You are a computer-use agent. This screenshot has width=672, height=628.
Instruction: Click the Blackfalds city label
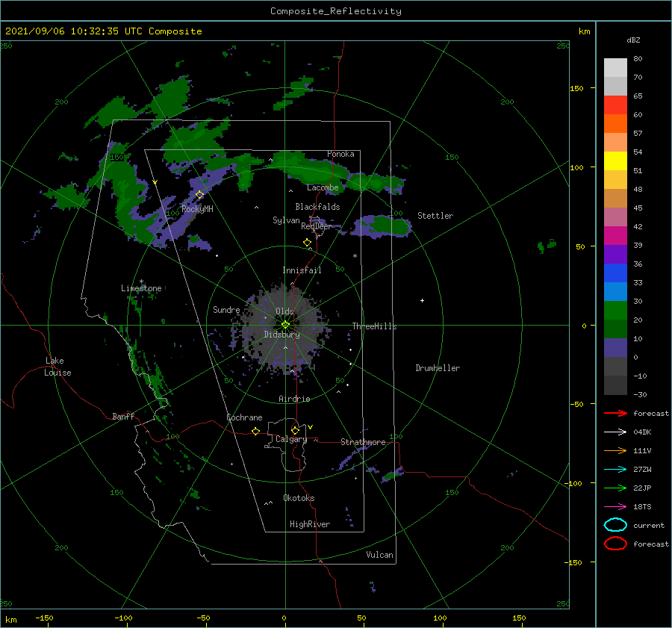(x=317, y=207)
